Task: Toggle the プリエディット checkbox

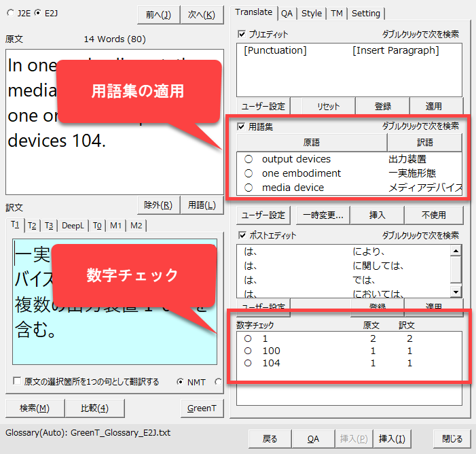Action: click(242, 33)
